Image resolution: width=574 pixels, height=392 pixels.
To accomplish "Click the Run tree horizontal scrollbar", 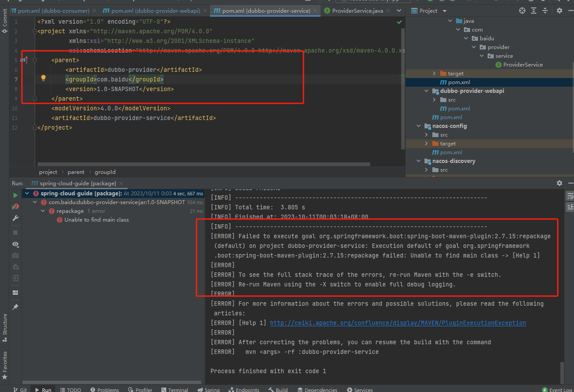I will click(112, 382).
